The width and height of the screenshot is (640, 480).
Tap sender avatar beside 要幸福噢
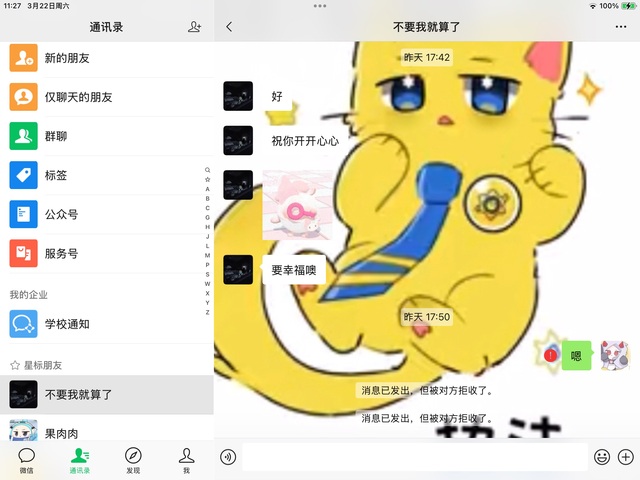tap(238, 270)
